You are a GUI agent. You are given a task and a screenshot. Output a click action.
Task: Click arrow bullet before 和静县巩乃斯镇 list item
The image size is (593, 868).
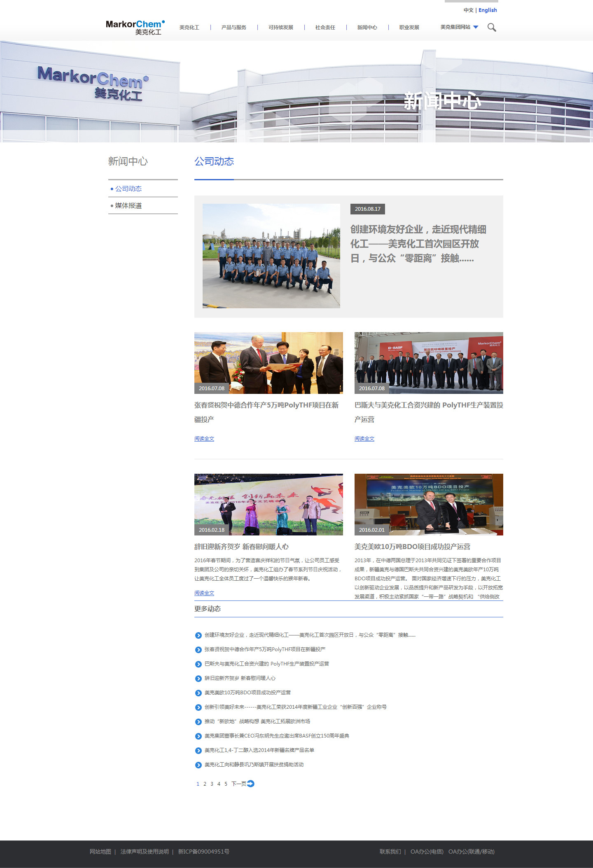click(x=198, y=765)
